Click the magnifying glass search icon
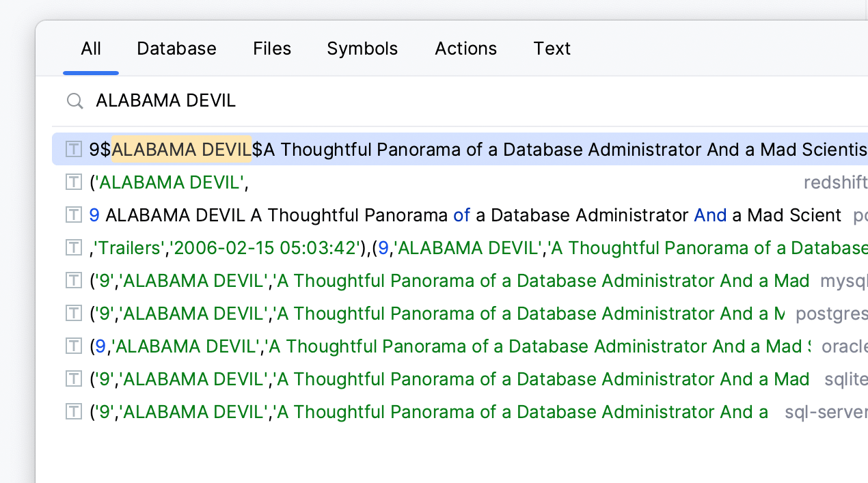Image resolution: width=868 pixels, height=483 pixels. click(x=74, y=101)
